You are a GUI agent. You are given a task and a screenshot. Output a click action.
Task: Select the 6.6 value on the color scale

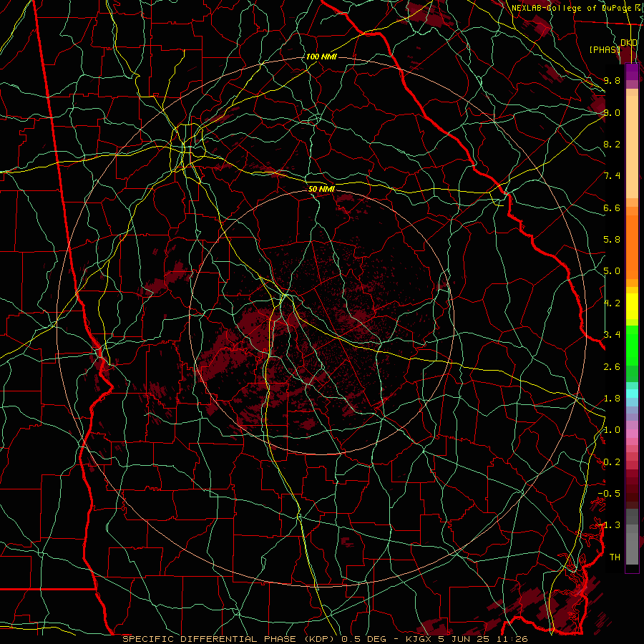tap(612, 208)
